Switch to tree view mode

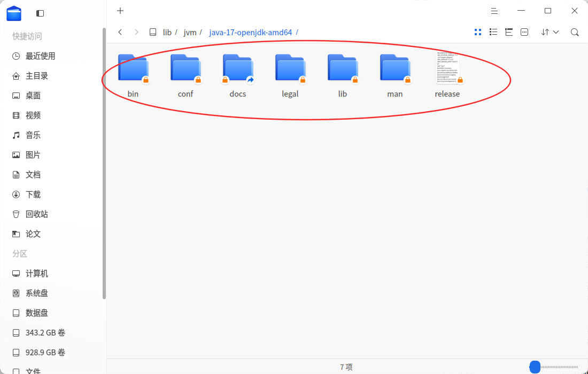coord(509,32)
